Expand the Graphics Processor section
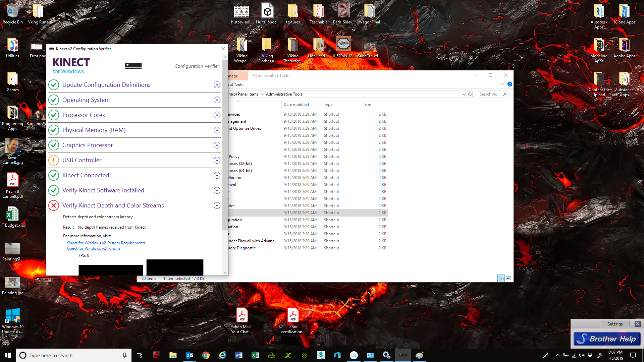This screenshot has width=644, height=362. (217, 145)
